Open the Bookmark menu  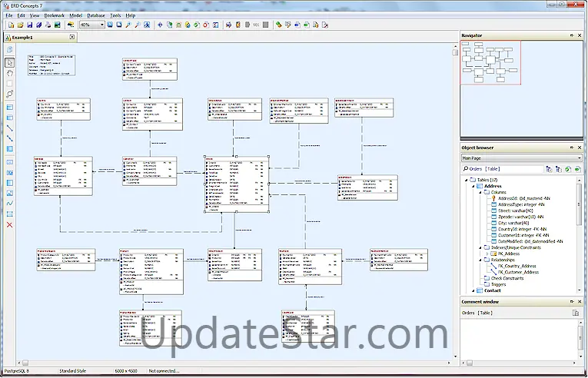tap(55, 15)
